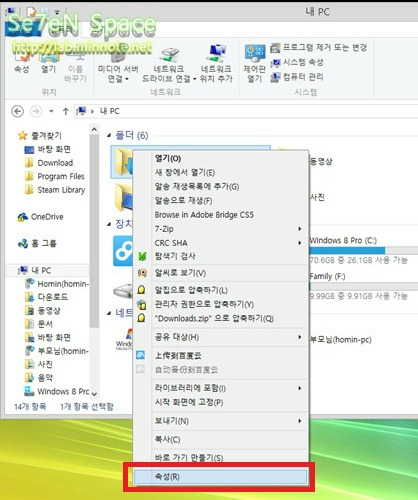Open 컴퓨터 관리 in ribbon

click(297, 77)
